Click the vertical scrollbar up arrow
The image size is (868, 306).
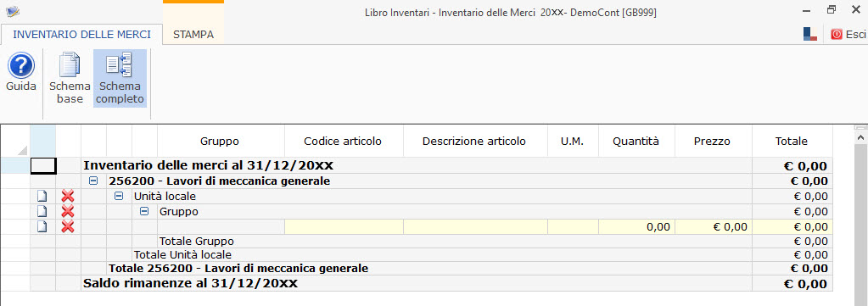[860, 136]
